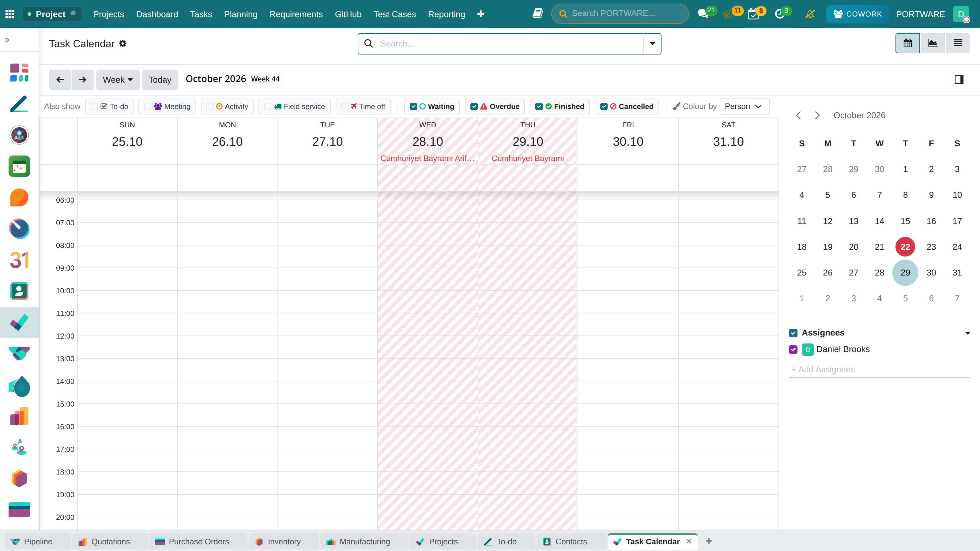Toggle the side panel icon
The height and width of the screenshot is (551, 980).
[x=959, y=80]
